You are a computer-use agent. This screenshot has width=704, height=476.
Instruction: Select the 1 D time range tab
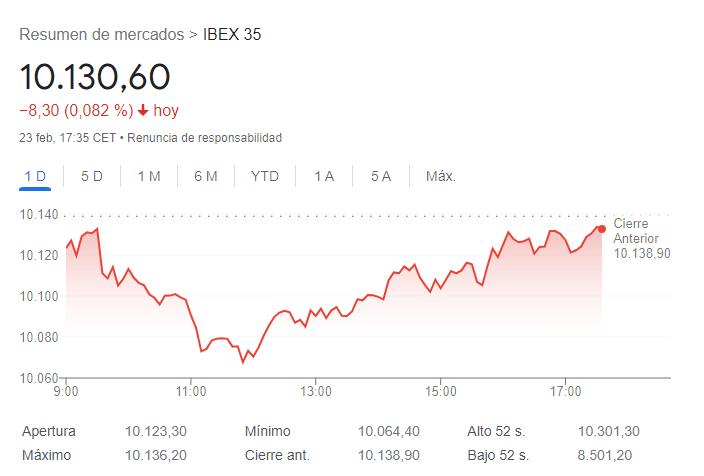pyautogui.click(x=35, y=177)
